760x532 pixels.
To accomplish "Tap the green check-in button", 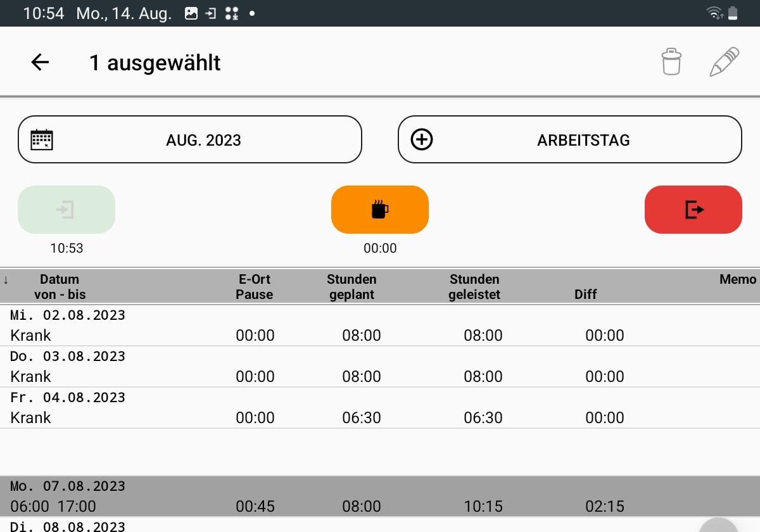I will pyautogui.click(x=66, y=210).
